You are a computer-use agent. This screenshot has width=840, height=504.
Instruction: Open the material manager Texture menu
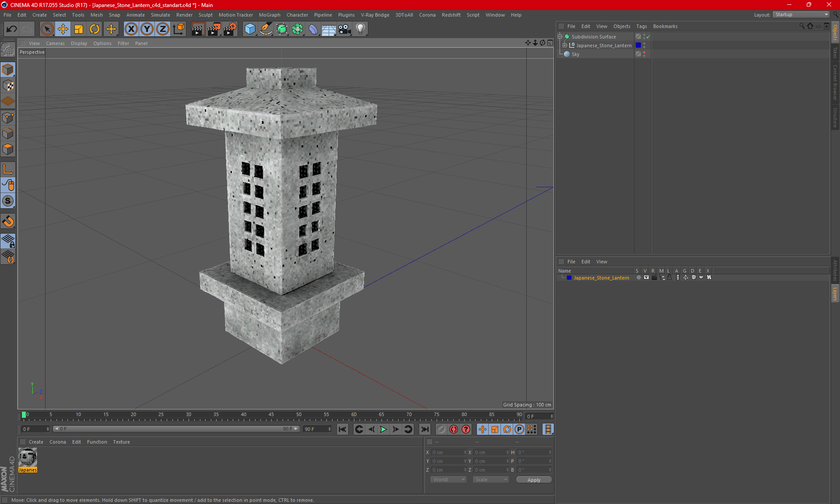(121, 442)
